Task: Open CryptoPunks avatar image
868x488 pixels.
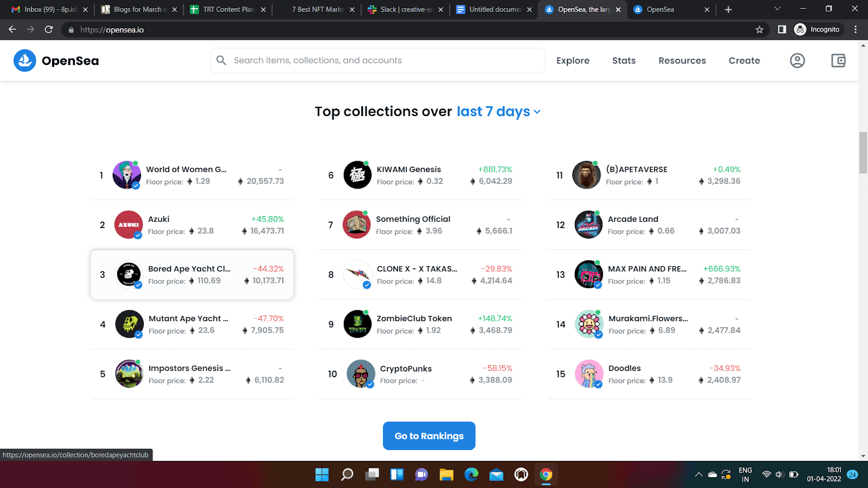Action: [361, 374]
